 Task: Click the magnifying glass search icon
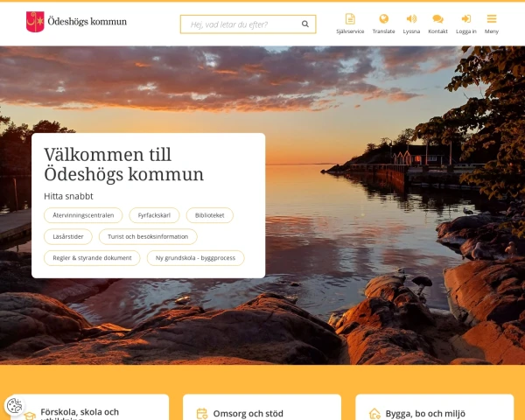[305, 24]
